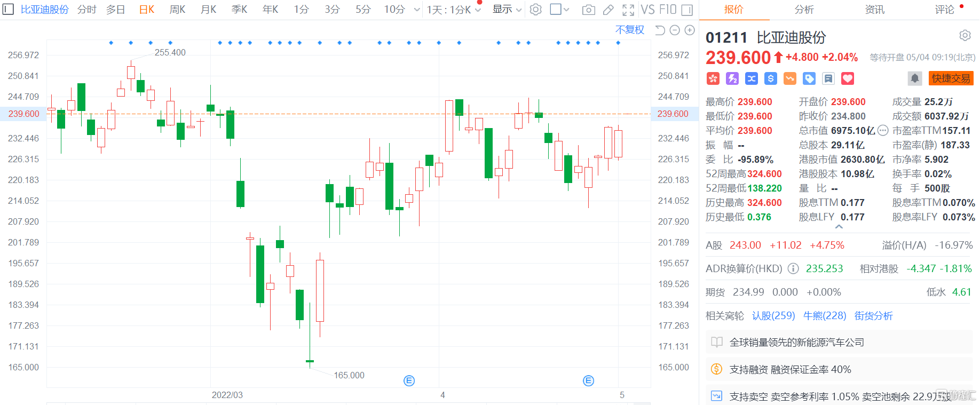The width and height of the screenshot is (980, 405).
Task: Collapse the quote details chevron
Action: click(839, 227)
